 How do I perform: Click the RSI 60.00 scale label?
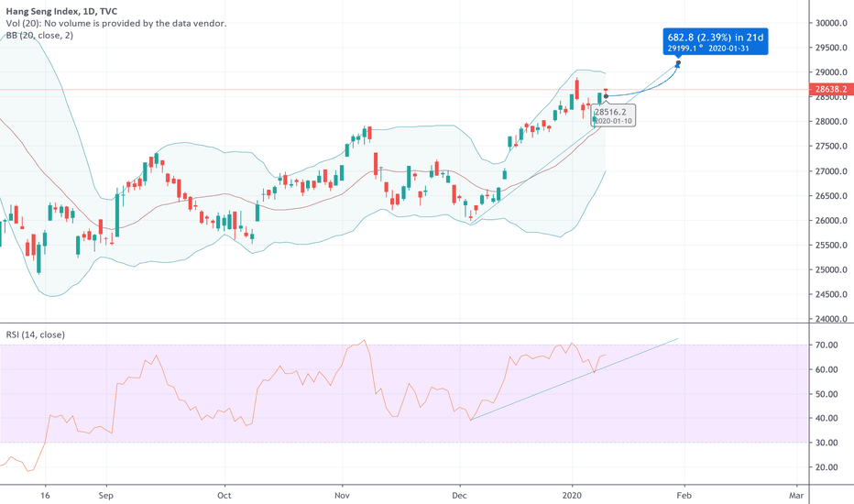[x=827, y=369]
